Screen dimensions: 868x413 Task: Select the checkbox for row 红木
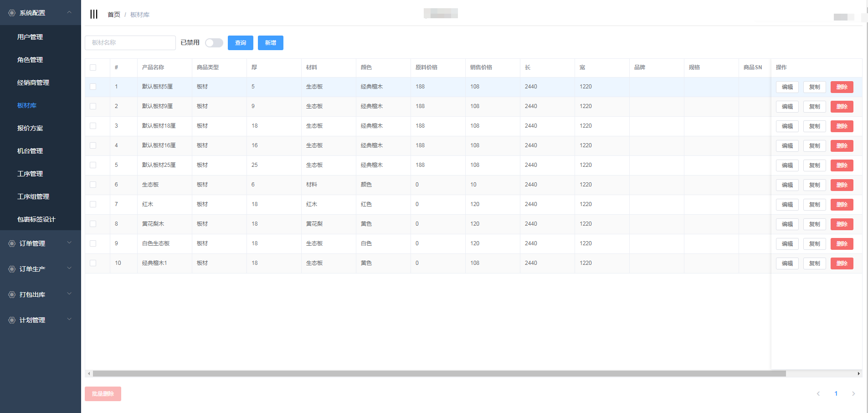93,204
